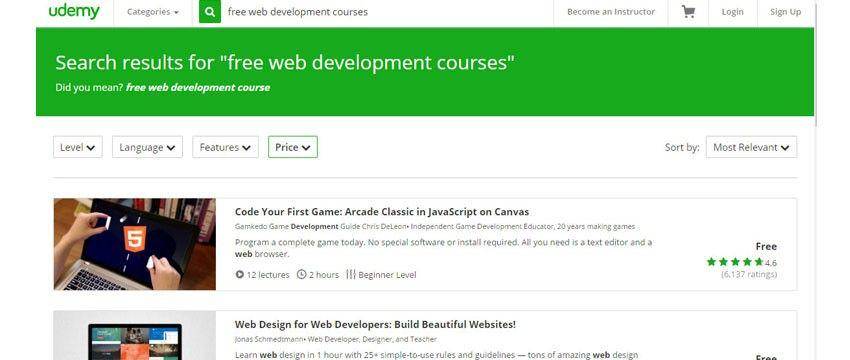Screen dimensions: 850x360
Task: Click the 'Sort by:' label
Action: point(682,147)
